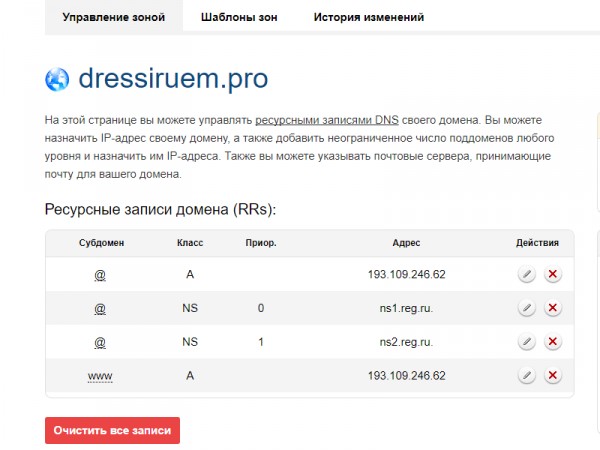Follow the ресурсными записями DNS link

327,120
